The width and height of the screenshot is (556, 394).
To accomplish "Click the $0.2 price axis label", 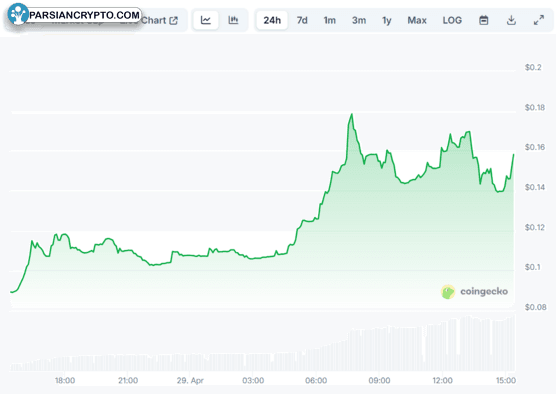I will point(533,67).
